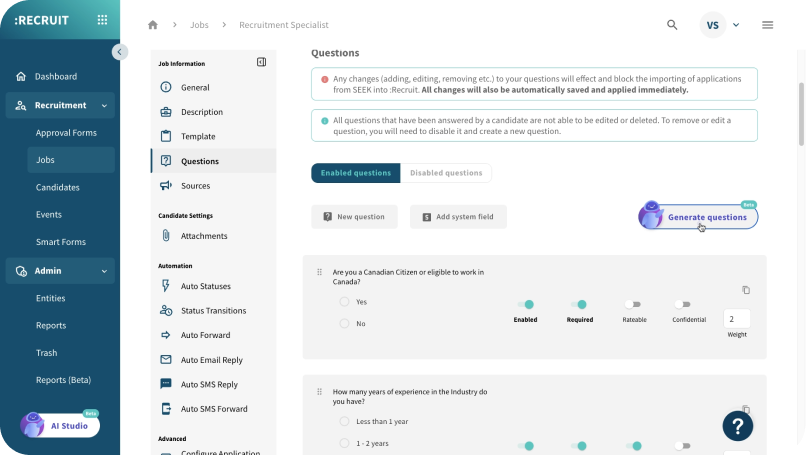Select the Less than 1 year option
This screenshot has height=455, width=806.
[x=344, y=422]
